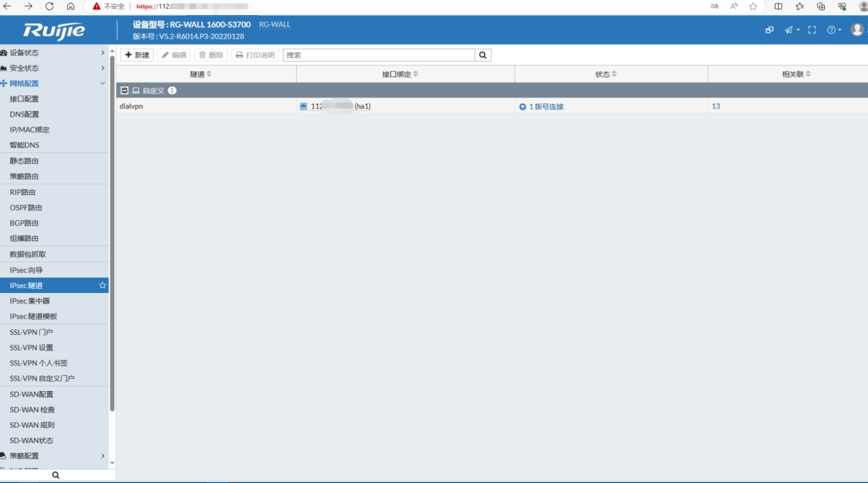Click the search magnifier button in toolbar
This screenshot has height=483, width=868.
[x=483, y=55]
